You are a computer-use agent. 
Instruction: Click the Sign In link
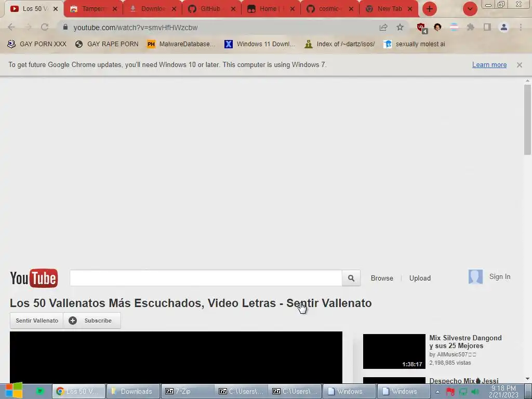point(500,277)
